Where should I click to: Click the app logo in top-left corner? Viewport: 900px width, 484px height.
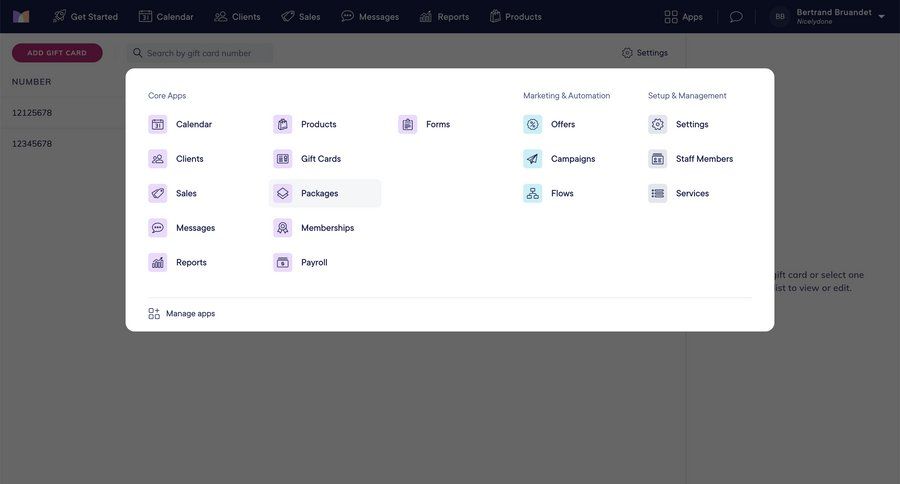click(21, 17)
